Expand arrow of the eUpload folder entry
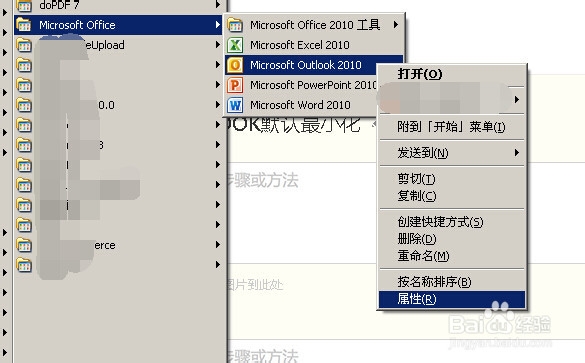Viewport: 585px width, 363px height. point(218,45)
